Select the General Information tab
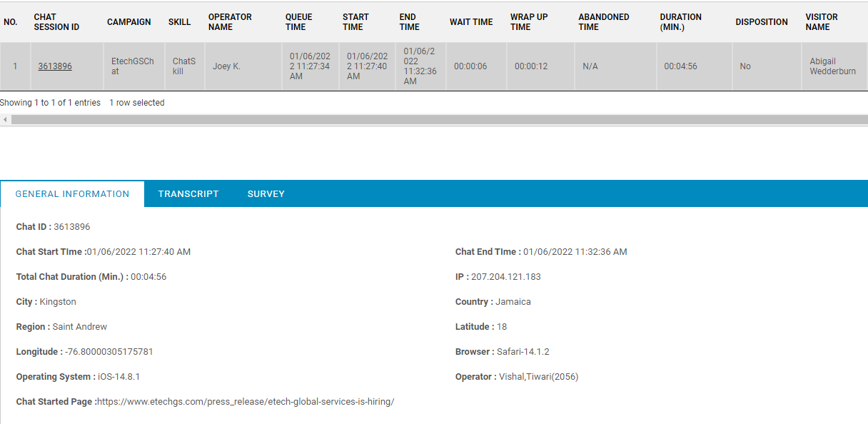The width and height of the screenshot is (868, 424). tap(72, 194)
